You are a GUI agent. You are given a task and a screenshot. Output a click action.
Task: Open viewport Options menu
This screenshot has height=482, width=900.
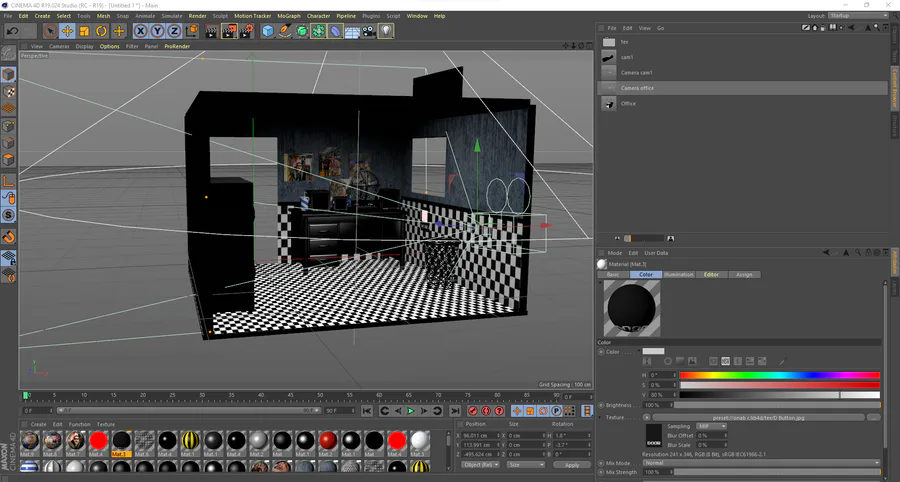(x=110, y=46)
